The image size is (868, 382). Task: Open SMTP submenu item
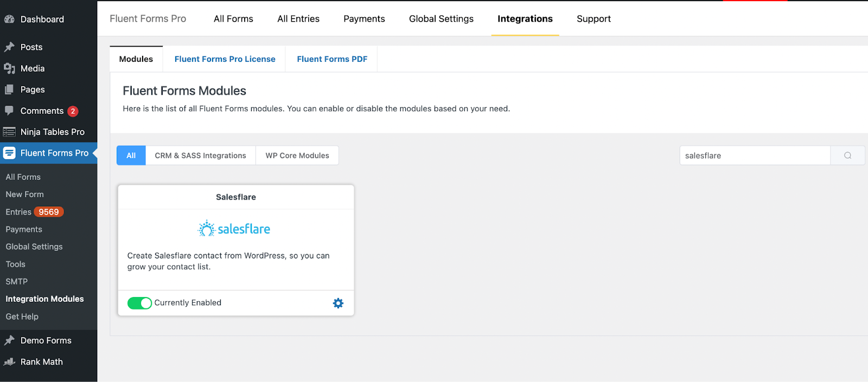point(17,282)
